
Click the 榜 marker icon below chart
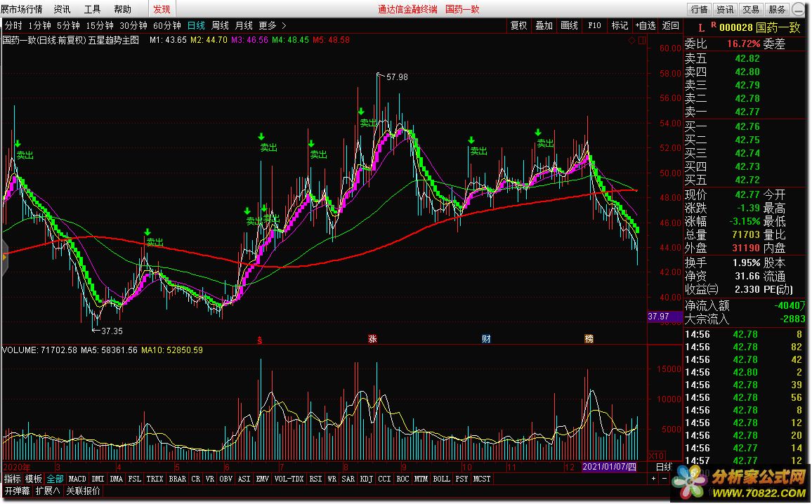tap(589, 339)
